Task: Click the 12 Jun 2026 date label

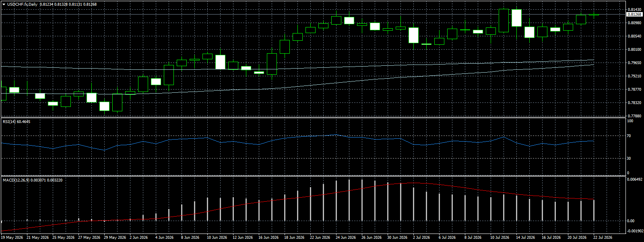Action: point(243,238)
